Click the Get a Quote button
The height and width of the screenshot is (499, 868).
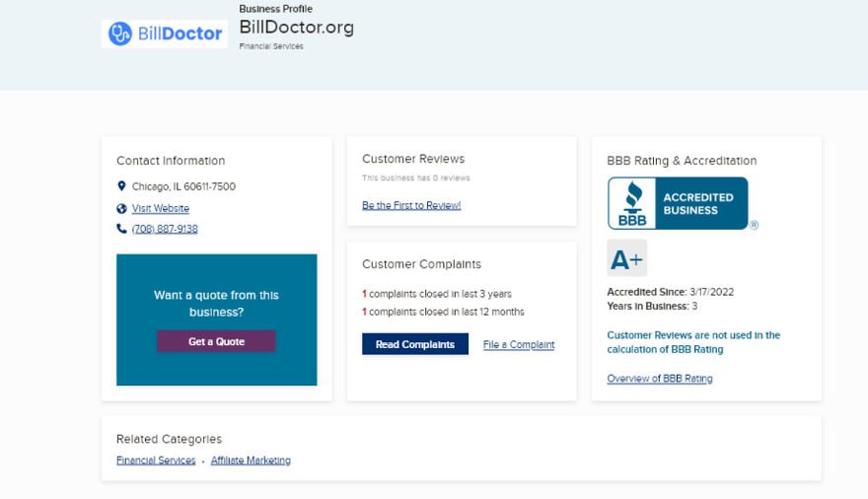216,341
